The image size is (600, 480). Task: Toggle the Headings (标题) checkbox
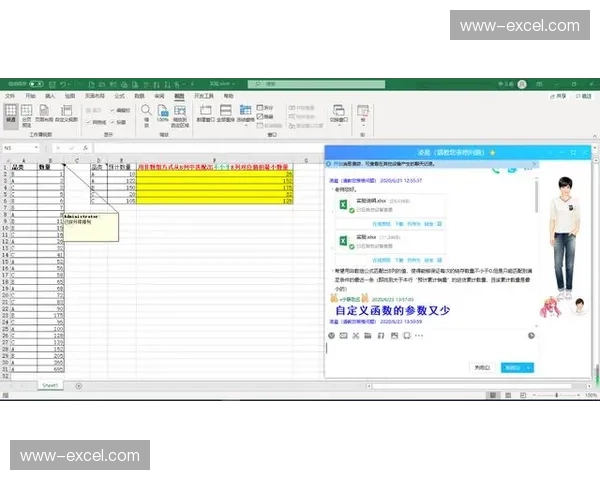[x=119, y=122]
